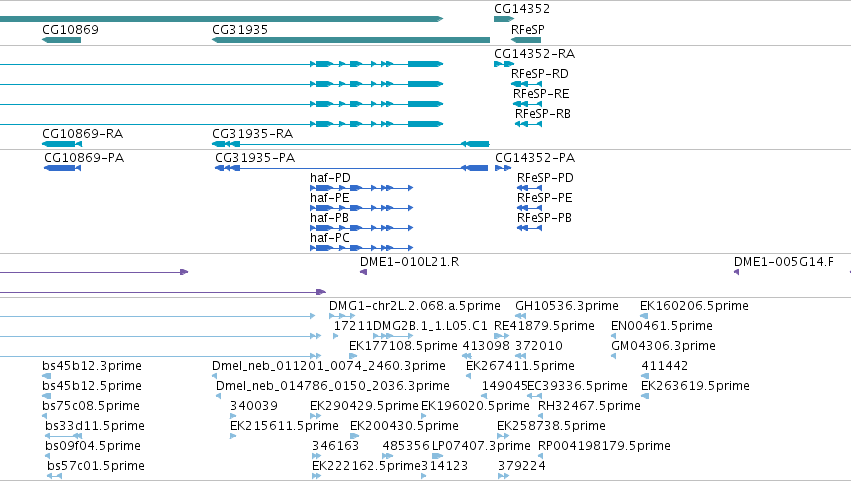Image resolution: width=851 pixels, height=481 pixels.
Task: Click the LP07407.3prime label
Action: 481,447
